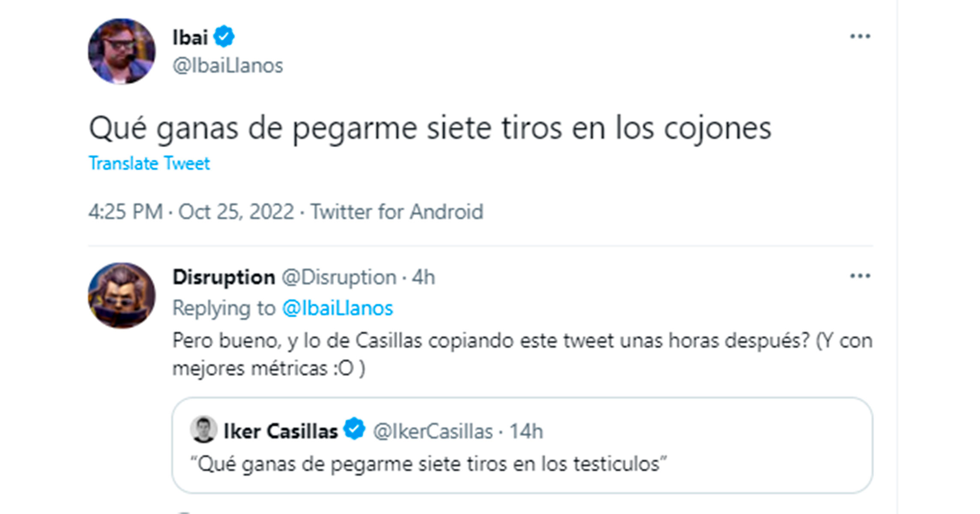
Task: Click the Translate Tweet link
Action: (149, 163)
